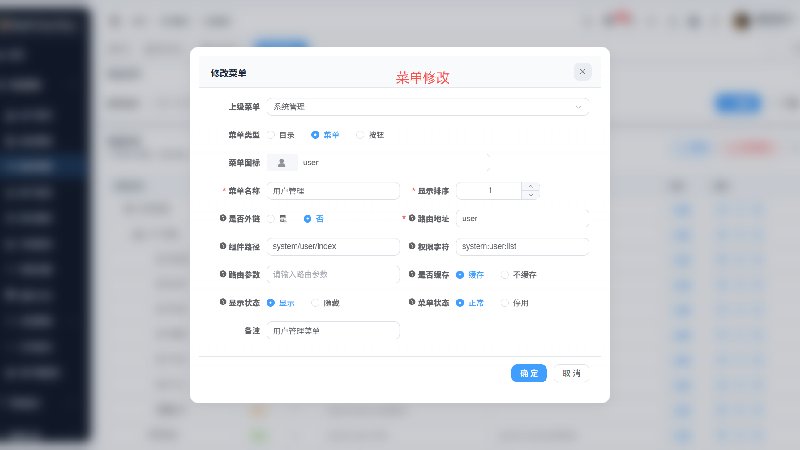The height and width of the screenshot is (450, 800).
Task: Click help icon beside 显示状态 label
Action: tap(223, 302)
